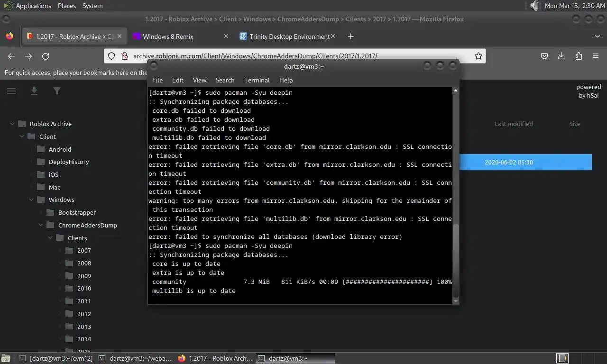
Task: Open the System menu
Action: [92, 6]
